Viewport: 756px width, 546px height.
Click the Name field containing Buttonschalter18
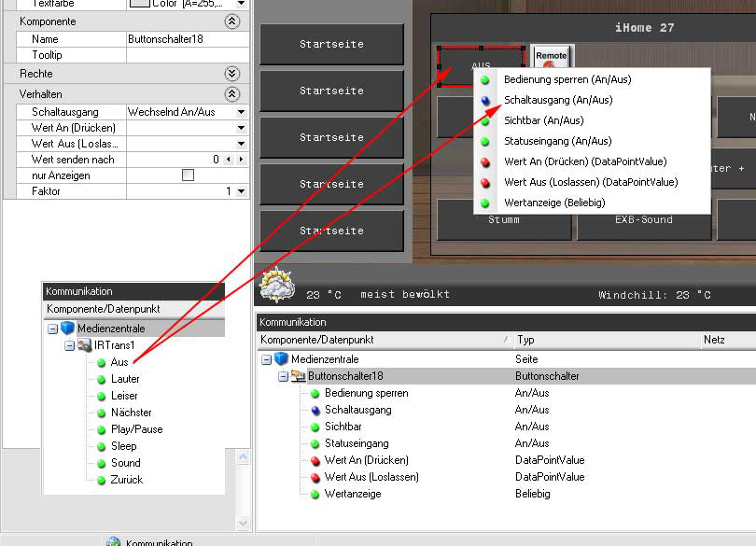pos(188,39)
